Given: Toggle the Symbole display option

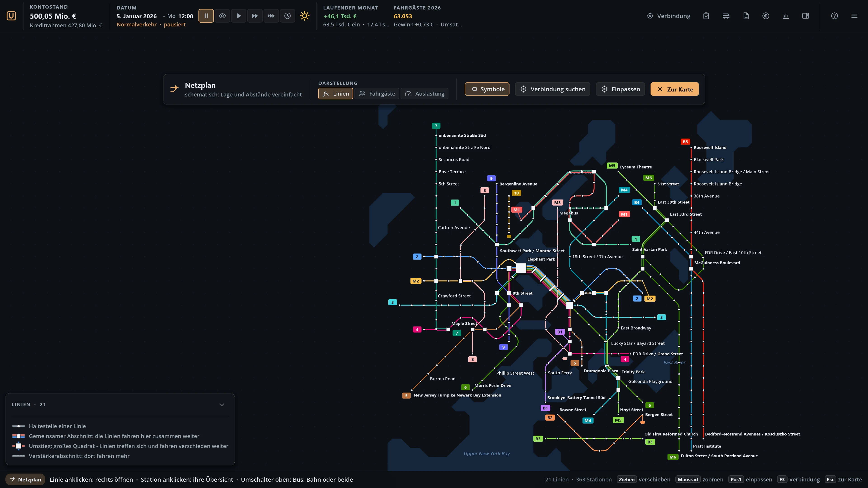Looking at the screenshot, I should (x=487, y=89).
